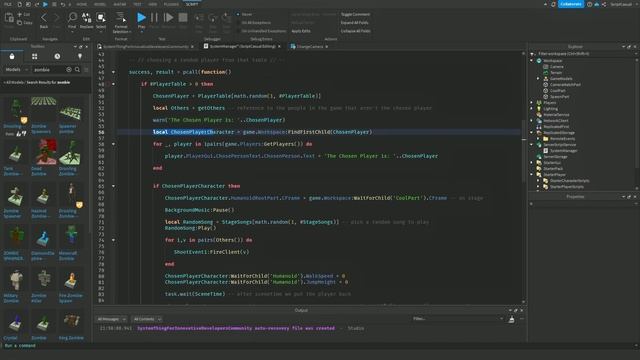The height and width of the screenshot is (360, 640).
Task: Click Apply Edits button
Action: click(x=301, y=31)
